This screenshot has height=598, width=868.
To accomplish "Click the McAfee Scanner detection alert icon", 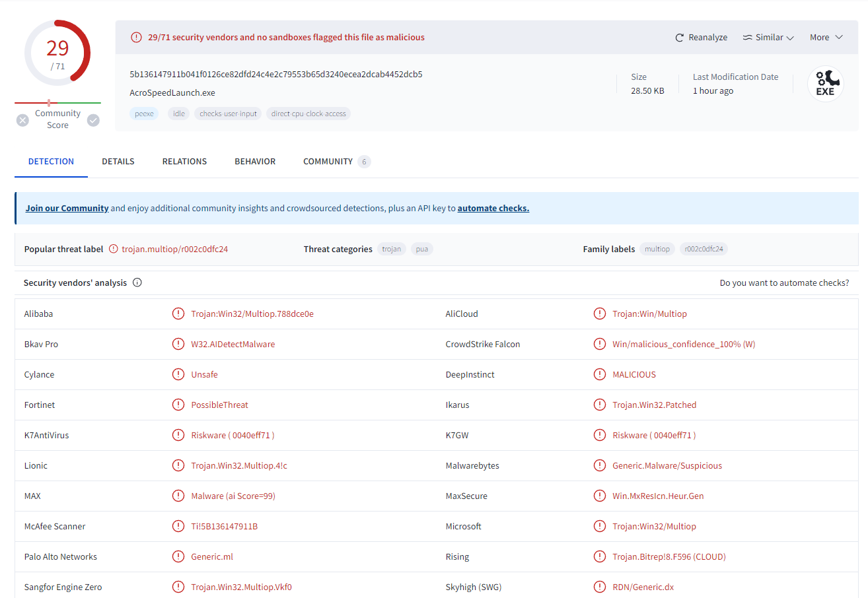I will pyautogui.click(x=178, y=526).
